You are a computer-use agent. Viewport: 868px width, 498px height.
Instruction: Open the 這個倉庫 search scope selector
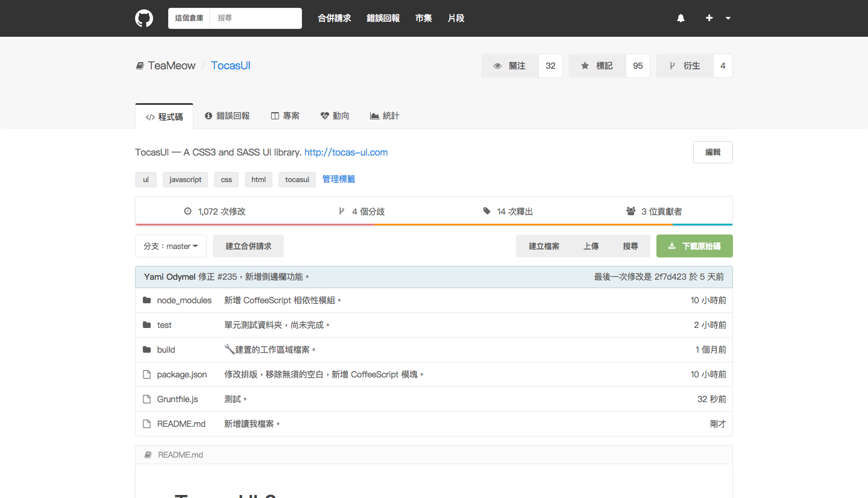[189, 18]
